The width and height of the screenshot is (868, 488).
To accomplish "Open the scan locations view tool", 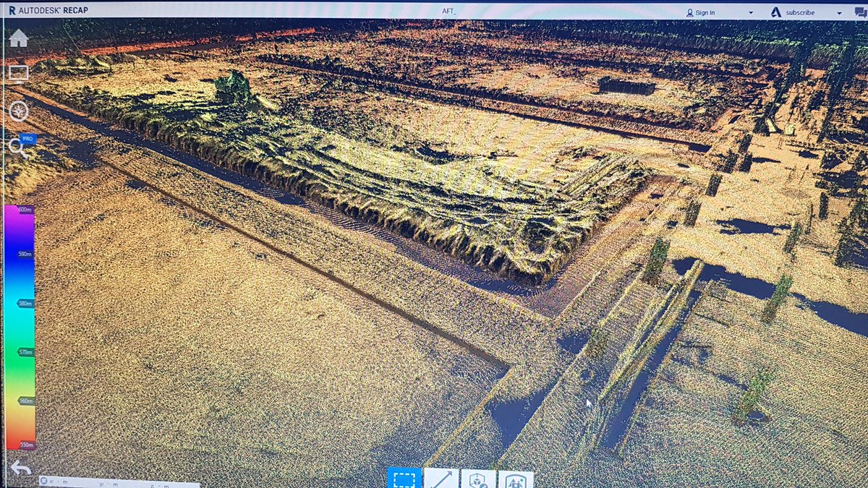I will click(516, 480).
